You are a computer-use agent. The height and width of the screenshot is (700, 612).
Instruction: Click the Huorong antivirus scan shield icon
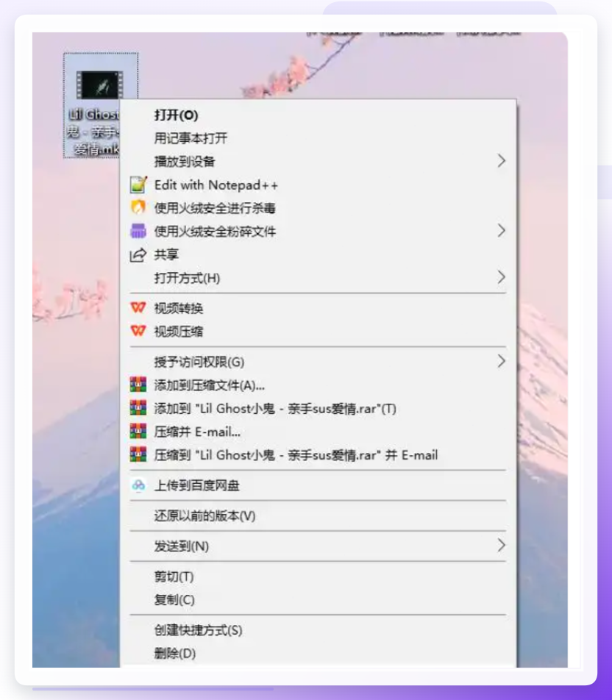point(138,207)
